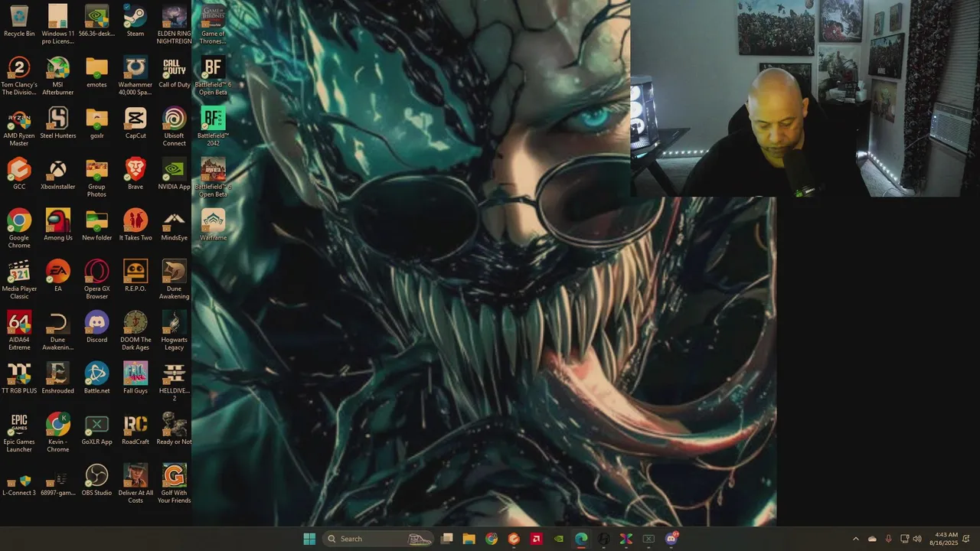Launch Warhammer 40,000 Space Marine shortcut

coord(136,76)
